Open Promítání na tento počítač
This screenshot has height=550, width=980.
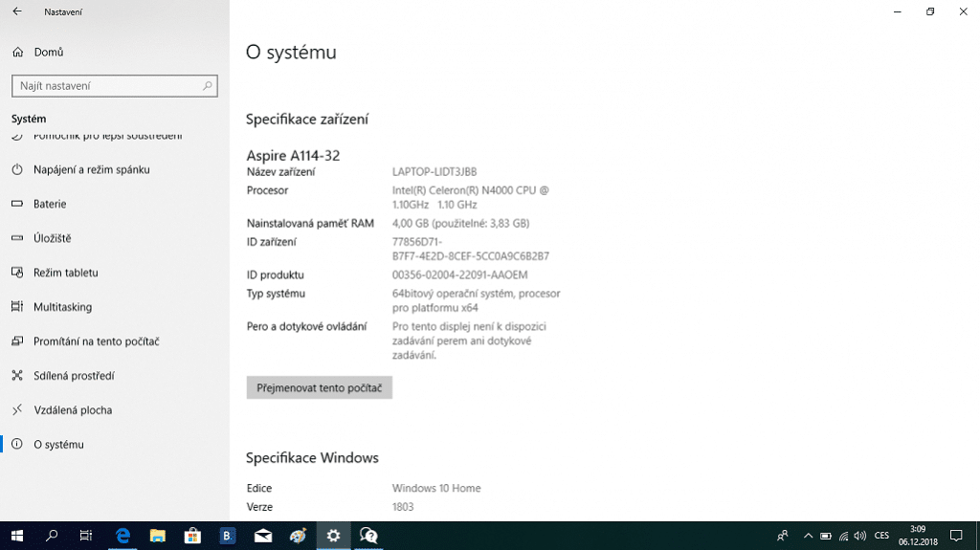(x=97, y=341)
